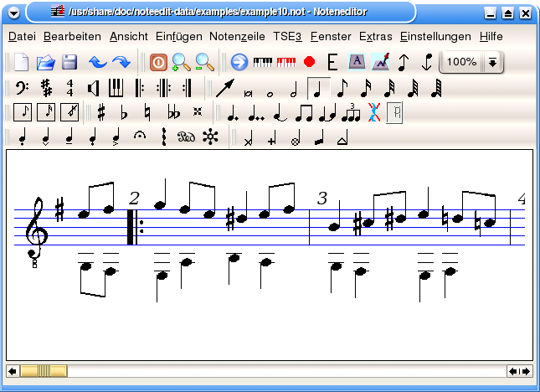Click the red record button
The image size is (540, 392).
pyautogui.click(x=309, y=62)
